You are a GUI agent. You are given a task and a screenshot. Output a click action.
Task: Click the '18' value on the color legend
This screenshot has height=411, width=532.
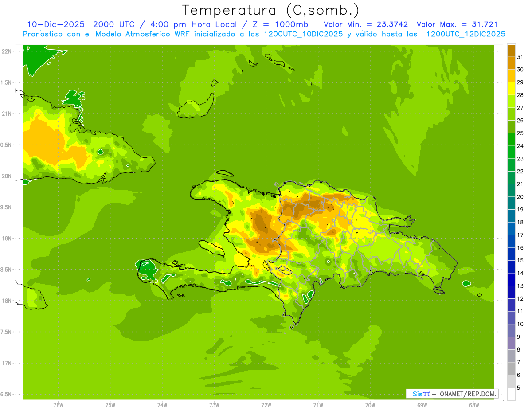(x=520, y=222)
